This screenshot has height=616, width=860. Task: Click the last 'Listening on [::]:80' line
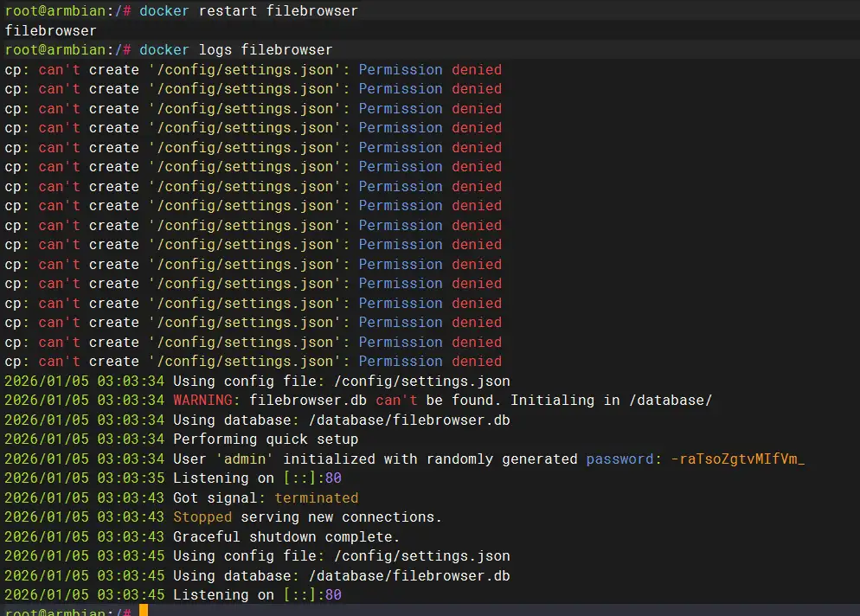pyautogui.click(x=257, y=595)
